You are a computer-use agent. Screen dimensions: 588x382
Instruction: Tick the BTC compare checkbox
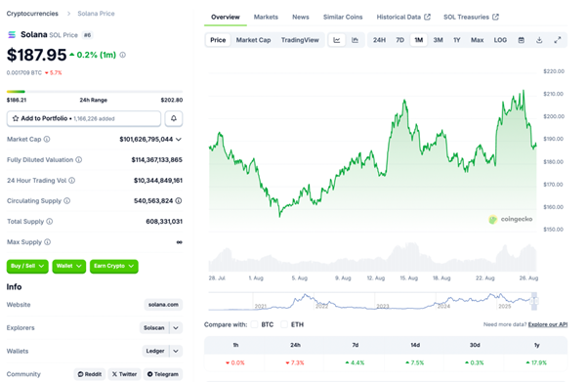[x=255, y=324]
